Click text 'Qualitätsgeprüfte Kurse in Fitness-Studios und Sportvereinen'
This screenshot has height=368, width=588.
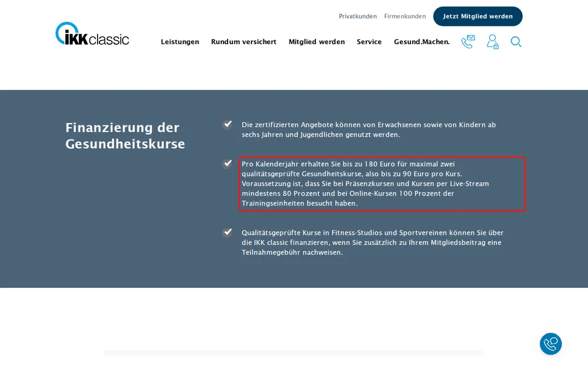tap(344, 233)
